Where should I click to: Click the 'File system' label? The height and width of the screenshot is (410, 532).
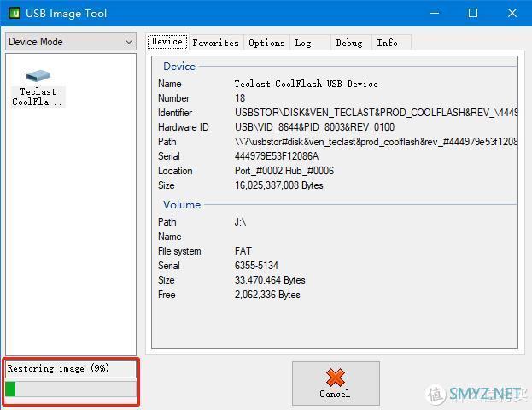(179, 251)
